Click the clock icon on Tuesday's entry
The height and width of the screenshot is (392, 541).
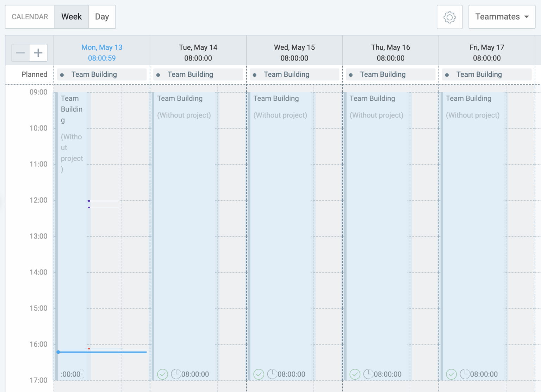coord(176,374)
